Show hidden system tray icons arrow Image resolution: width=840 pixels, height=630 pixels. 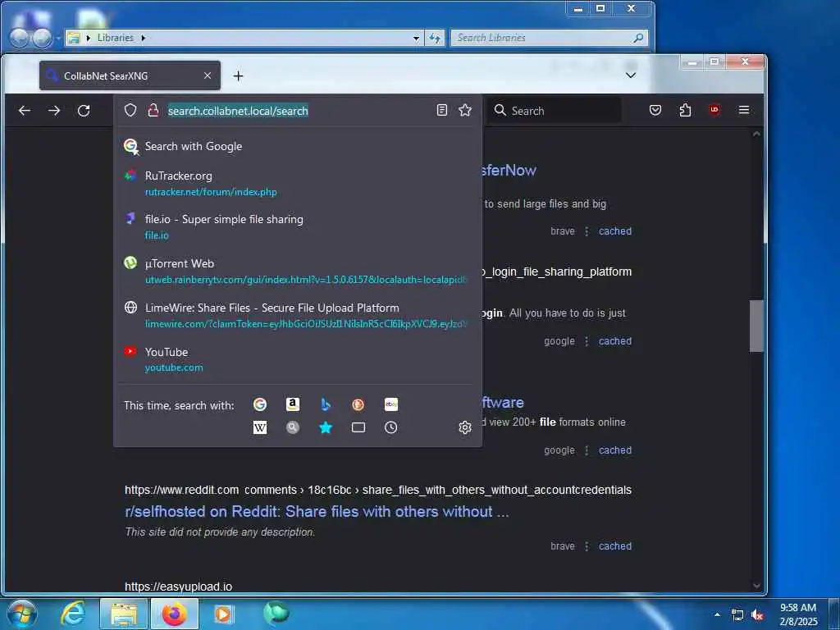717,614
